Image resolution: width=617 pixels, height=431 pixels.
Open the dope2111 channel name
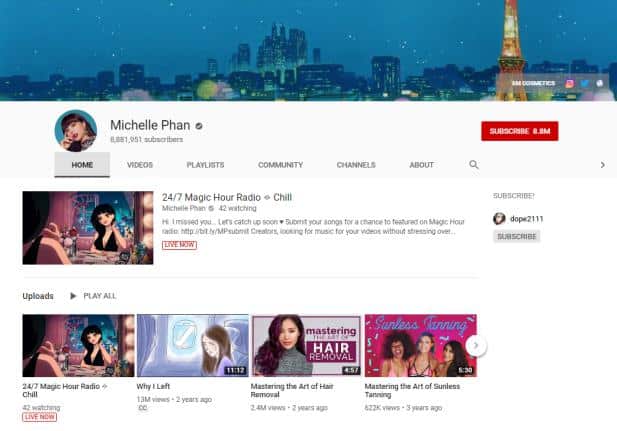click(526, 219)
